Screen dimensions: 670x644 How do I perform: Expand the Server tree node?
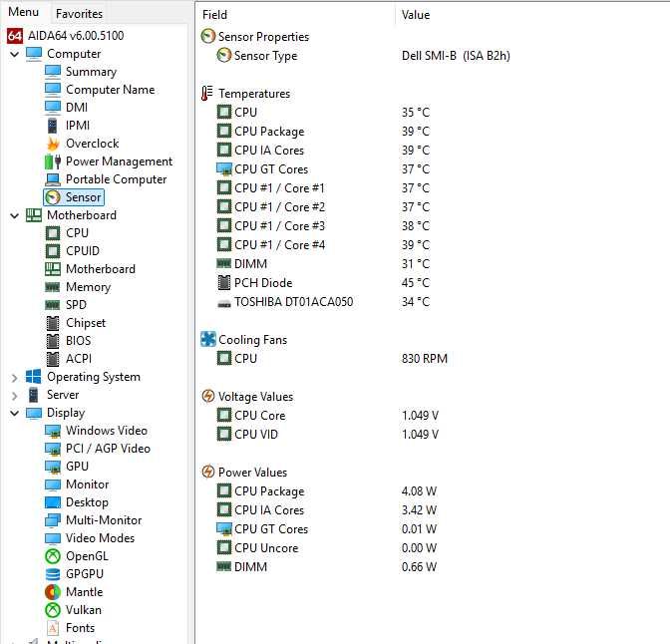[15, 396]
